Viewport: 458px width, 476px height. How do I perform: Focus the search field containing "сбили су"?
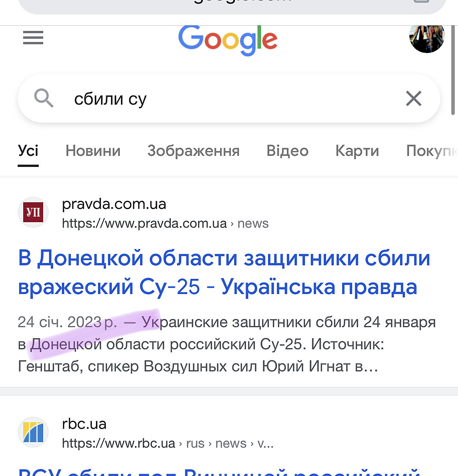click(221, 99)
